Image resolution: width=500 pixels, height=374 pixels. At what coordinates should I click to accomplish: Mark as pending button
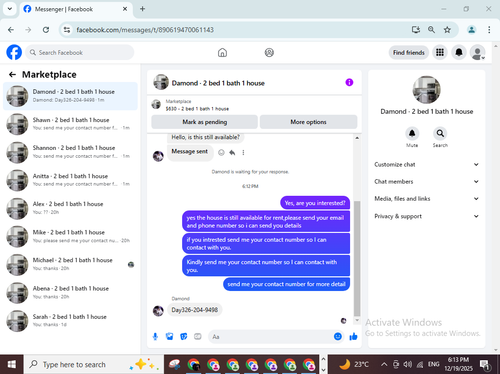pos(204,122)
